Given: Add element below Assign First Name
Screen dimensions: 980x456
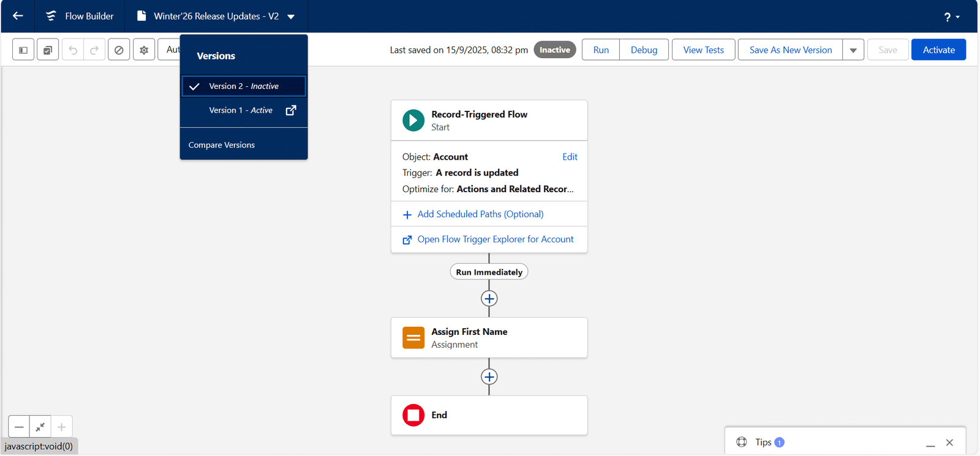Looking at the screenshot, I should pyautogui.click(x=489, y=377).
